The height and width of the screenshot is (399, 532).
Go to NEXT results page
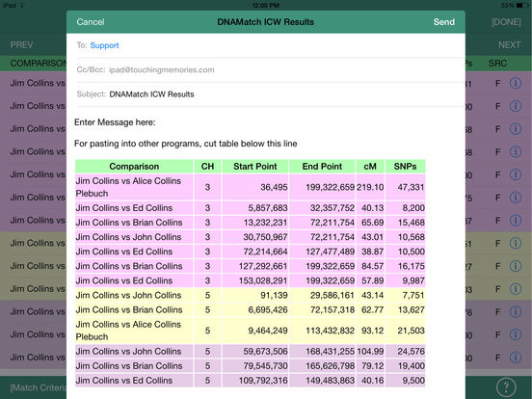(509, 44)
